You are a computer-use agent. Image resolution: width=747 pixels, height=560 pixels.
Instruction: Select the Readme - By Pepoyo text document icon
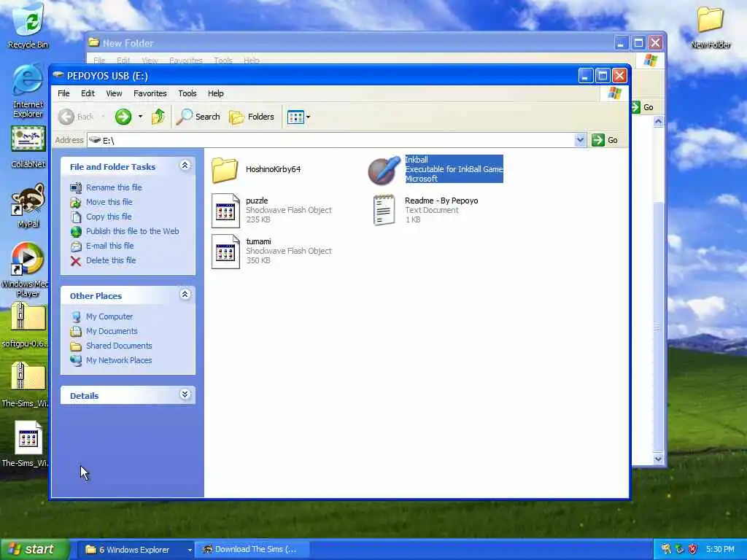[384, 210]
